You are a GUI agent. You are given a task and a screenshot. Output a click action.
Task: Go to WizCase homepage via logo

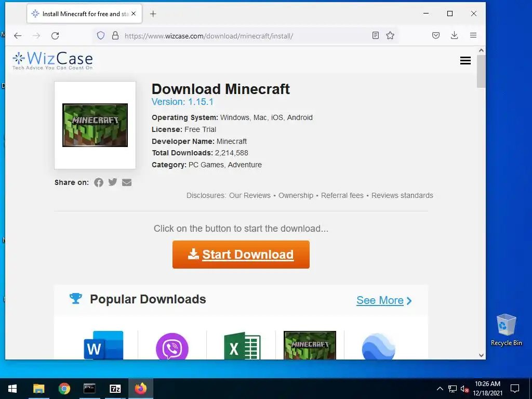pyautogui.click(x=52, y=60)
